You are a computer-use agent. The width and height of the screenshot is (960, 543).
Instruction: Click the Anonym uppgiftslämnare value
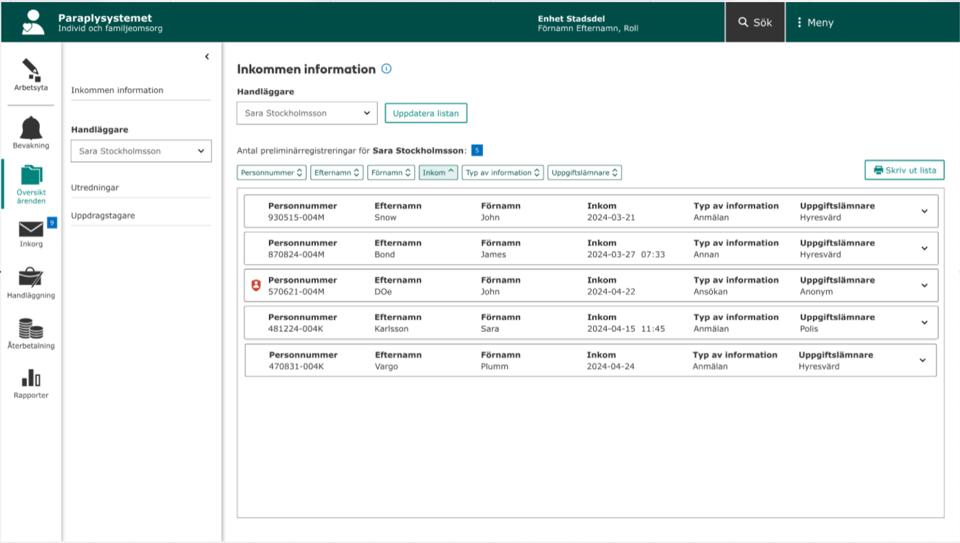tap(816, 292)
